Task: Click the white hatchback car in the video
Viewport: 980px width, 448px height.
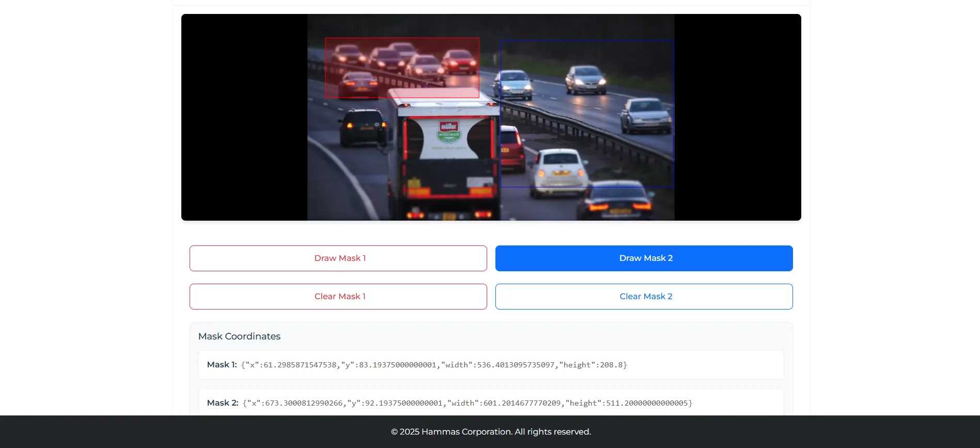Action: click(x=559, y=171)
